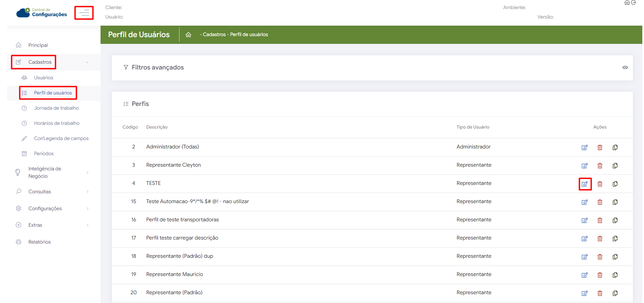Click the home icon in the breadcrumb

coord(188,35)
